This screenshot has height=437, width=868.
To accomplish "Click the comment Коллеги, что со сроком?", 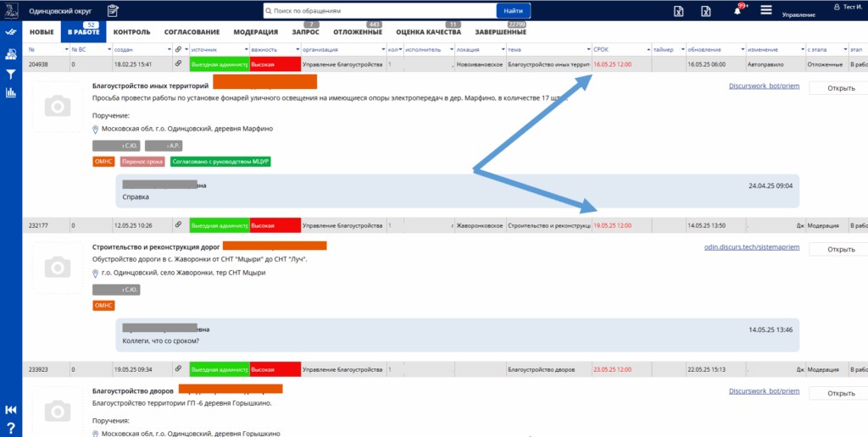I will (457, 335).
